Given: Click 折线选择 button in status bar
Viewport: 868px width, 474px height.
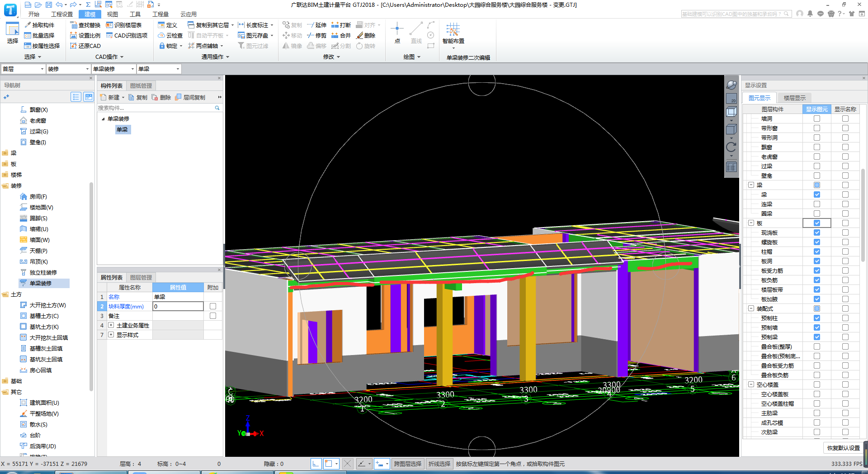Looking at the screenshot, I should coord(439,464).
